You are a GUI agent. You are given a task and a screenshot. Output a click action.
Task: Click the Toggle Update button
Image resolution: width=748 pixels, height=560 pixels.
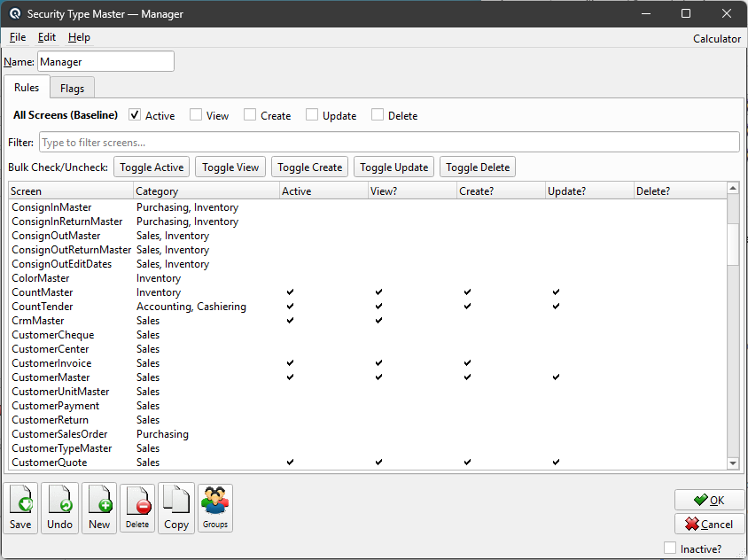click(x=394, y=167)
